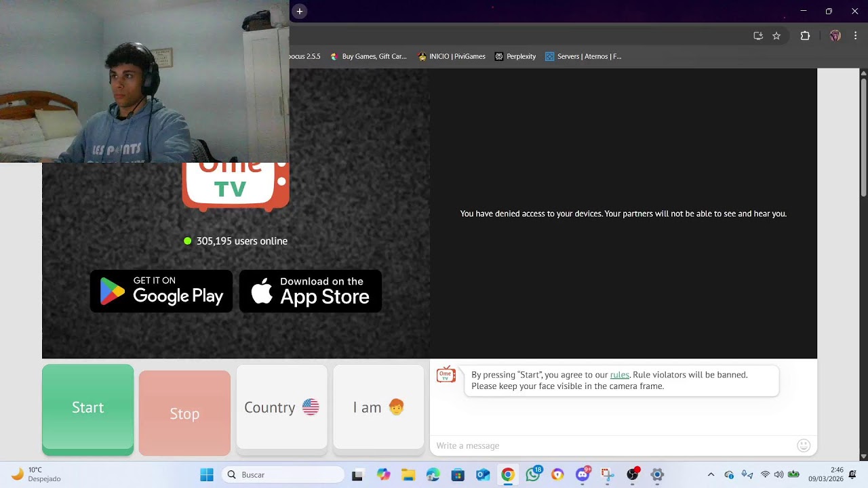Open Copilot from the taskbar
Screen dimensions: 868x488
point(384,474)
